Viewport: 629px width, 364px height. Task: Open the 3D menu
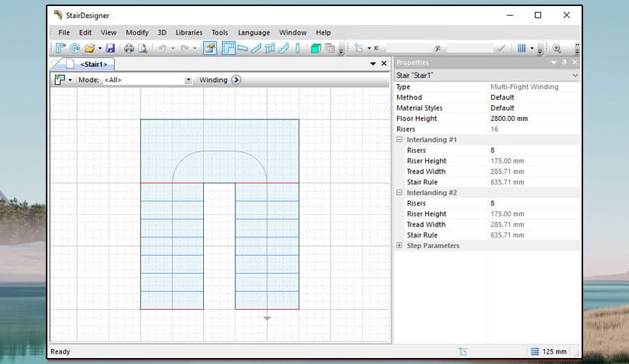(x=162, y=32)
